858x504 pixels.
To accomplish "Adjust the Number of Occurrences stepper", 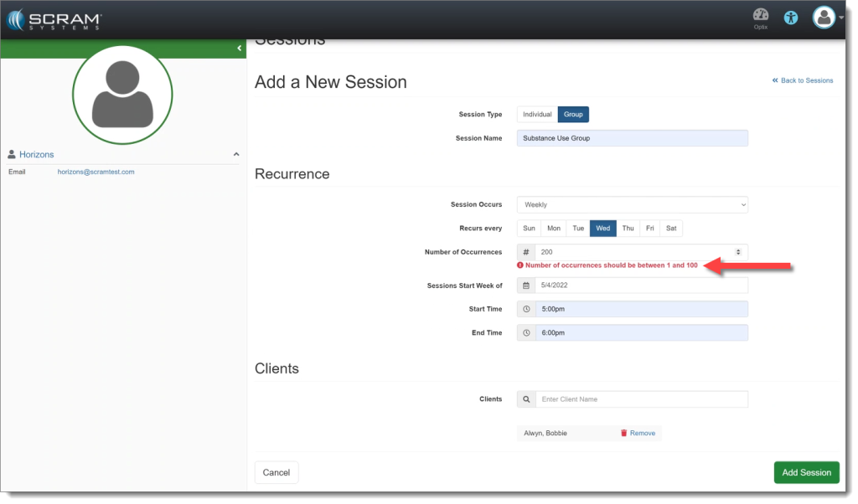I will coord(737,251).
